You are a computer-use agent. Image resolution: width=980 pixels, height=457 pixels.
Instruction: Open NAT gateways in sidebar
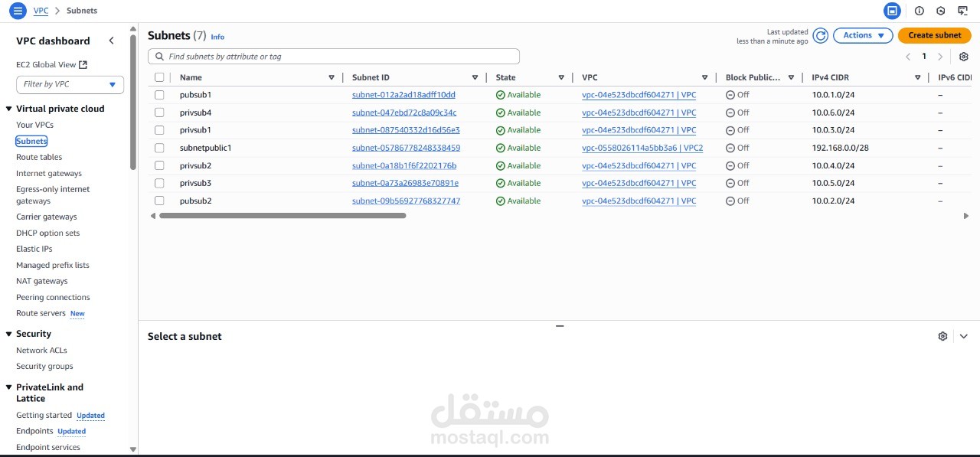(42, 281)
